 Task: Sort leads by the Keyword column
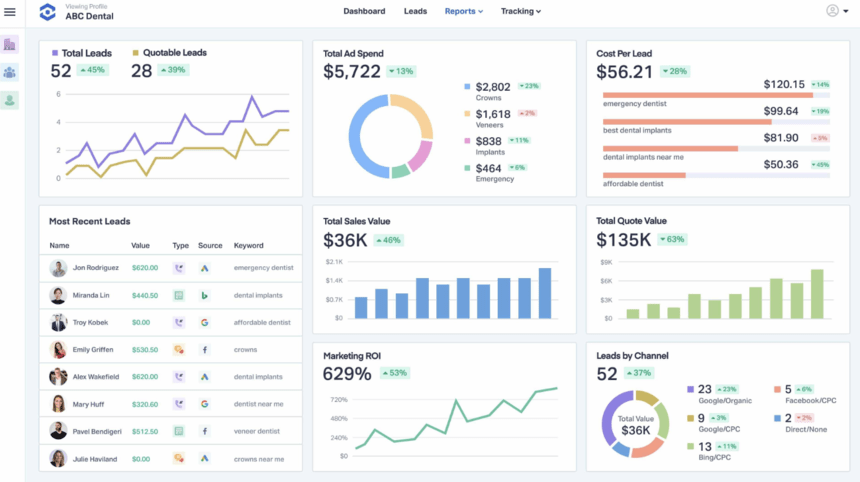click(248, 246)
